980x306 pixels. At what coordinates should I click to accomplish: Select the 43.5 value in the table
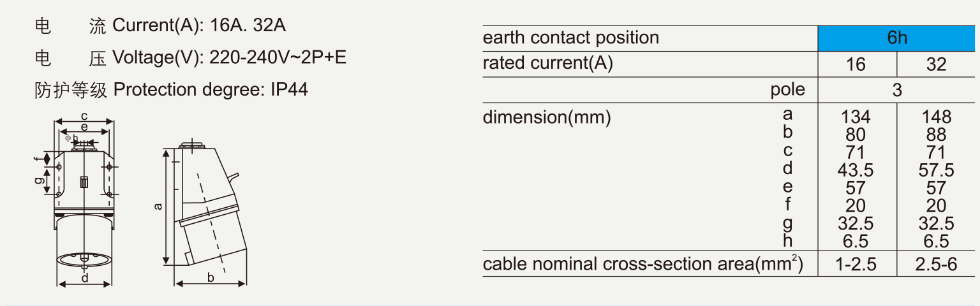coord(856,170)
